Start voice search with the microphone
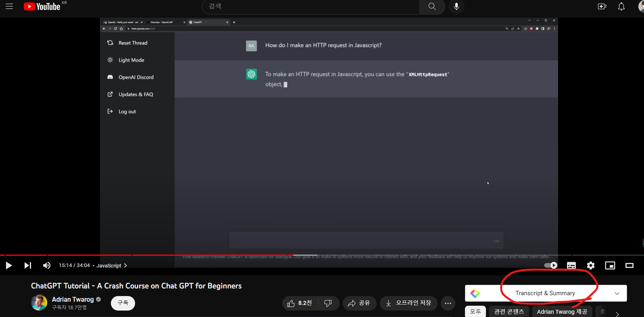 coord(456,6)
